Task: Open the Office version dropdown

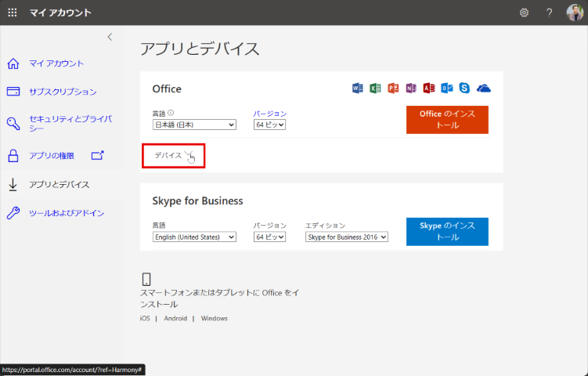Action: 269,125
